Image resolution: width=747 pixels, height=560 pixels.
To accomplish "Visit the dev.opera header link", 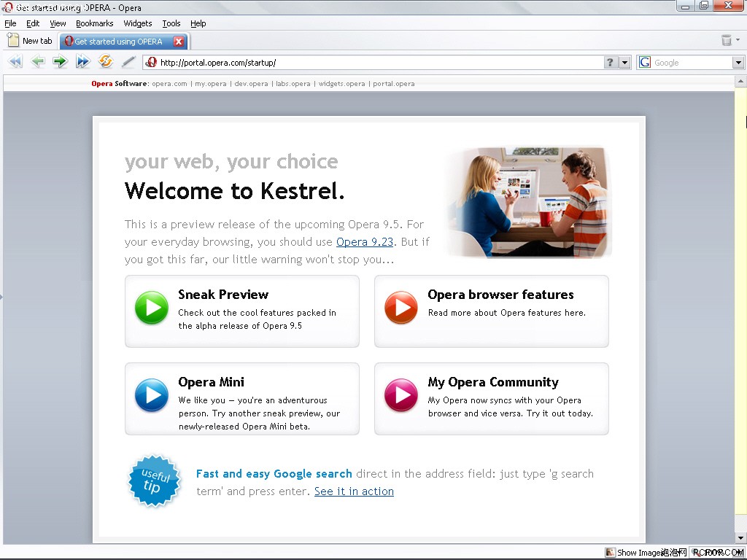I will tap(251, 84).
